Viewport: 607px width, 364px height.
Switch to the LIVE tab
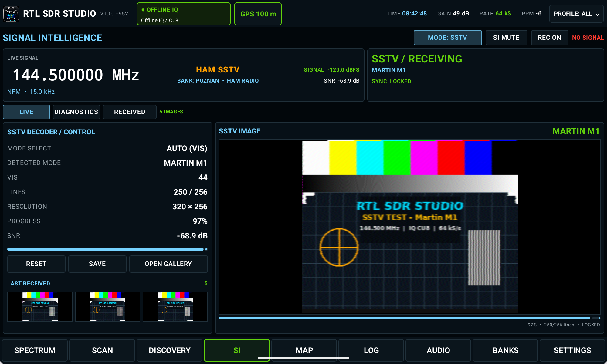coord(26,112)
